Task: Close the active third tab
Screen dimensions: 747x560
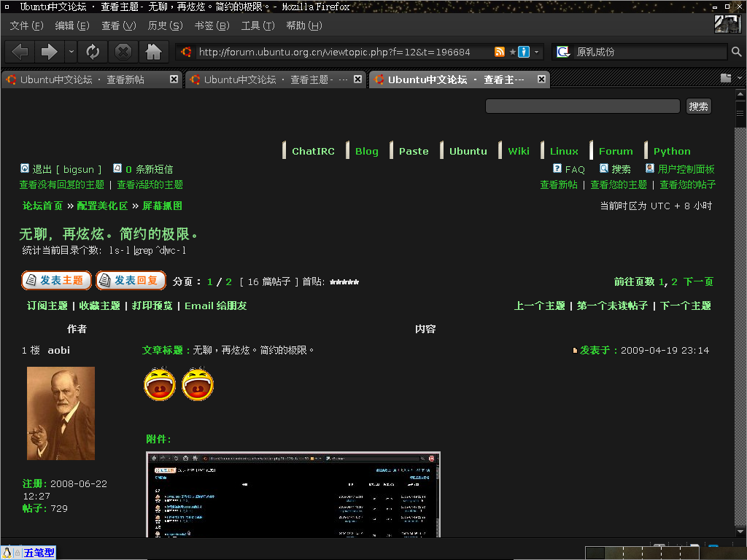Action: (542, 79)
